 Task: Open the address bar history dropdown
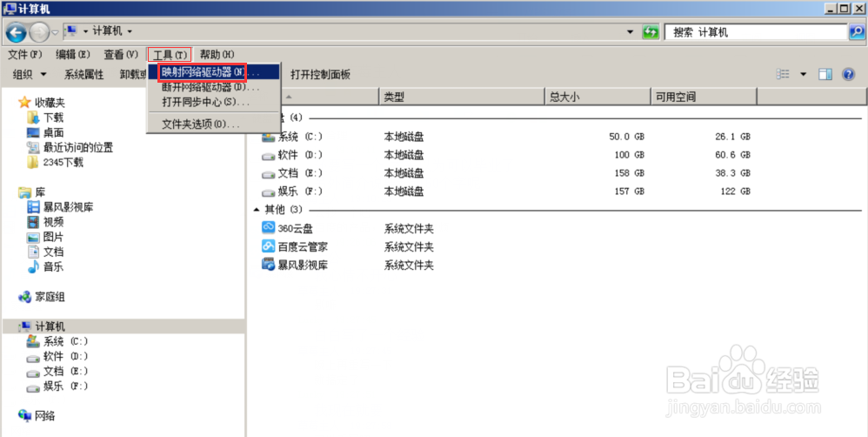[x=630, y=32]
